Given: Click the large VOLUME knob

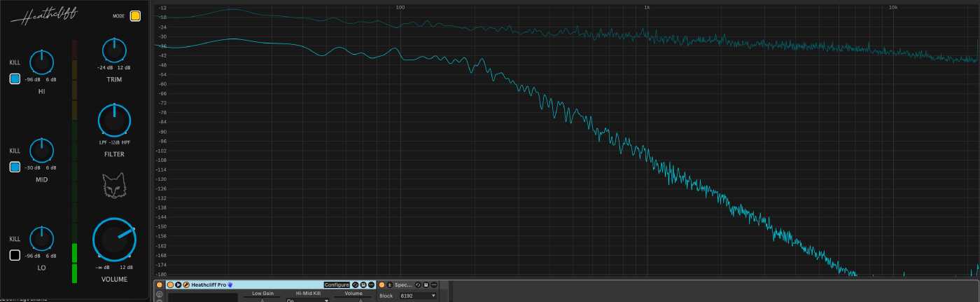Looking at the screenshot, I should pos(113,238).
